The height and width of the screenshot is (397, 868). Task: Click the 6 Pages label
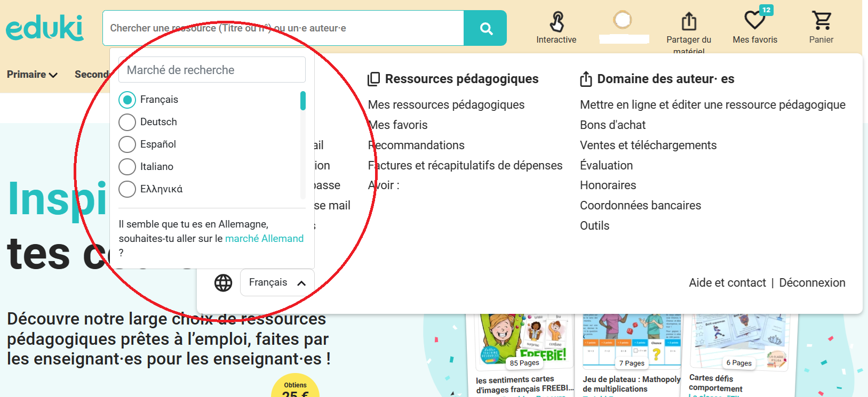(x=739, y=363)
